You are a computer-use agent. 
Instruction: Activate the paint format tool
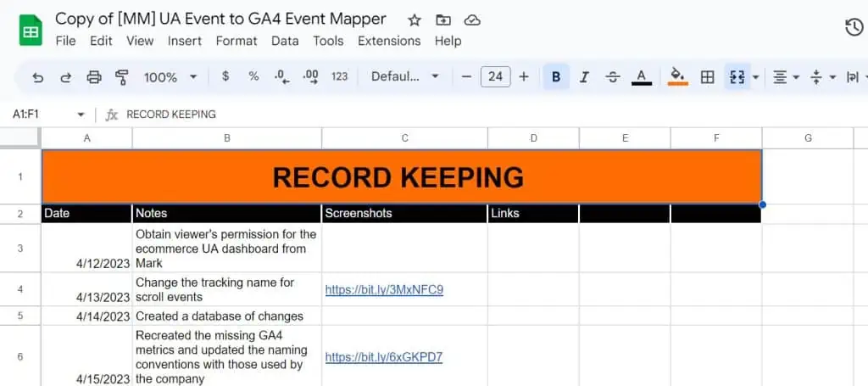coord(122,77)
